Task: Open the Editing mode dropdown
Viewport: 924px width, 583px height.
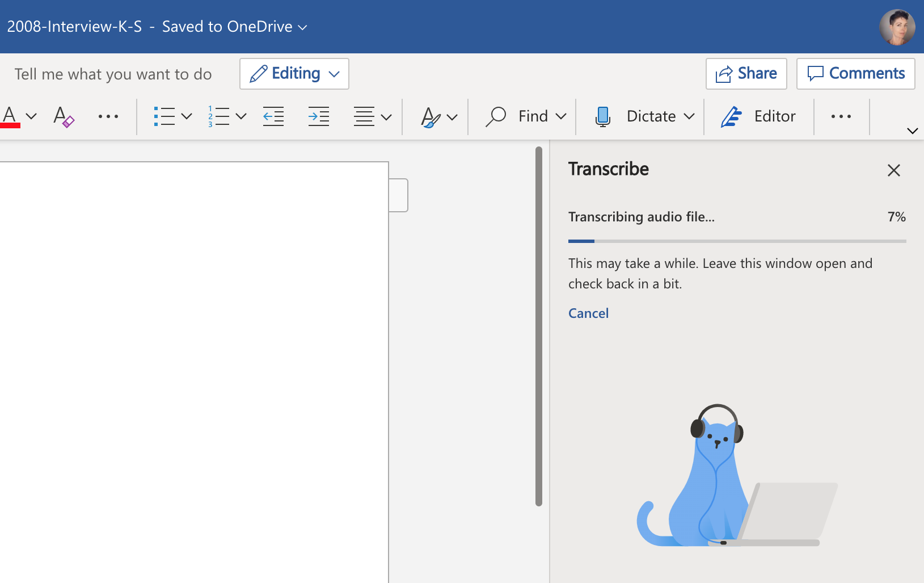Action: coord(294,74)
